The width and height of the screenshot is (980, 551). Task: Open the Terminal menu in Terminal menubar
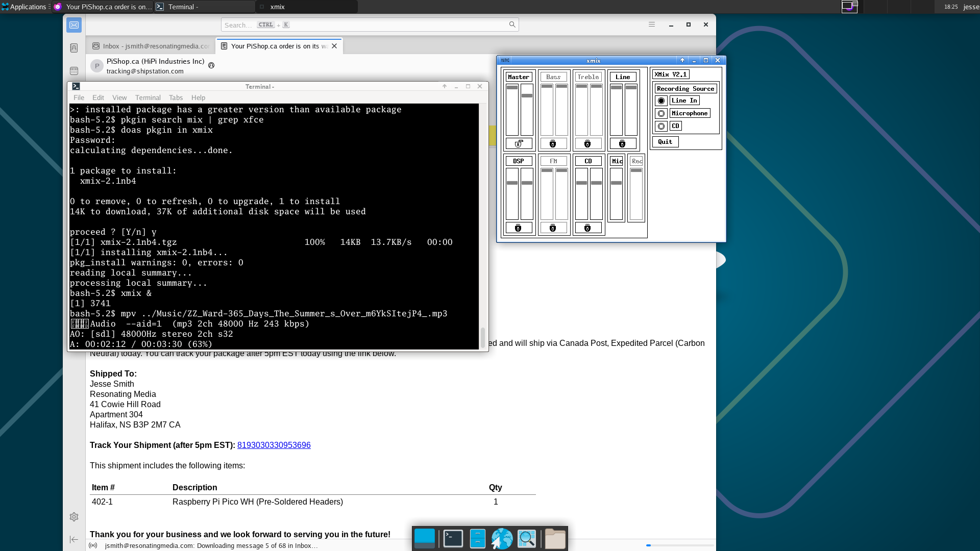pos(148,97)
